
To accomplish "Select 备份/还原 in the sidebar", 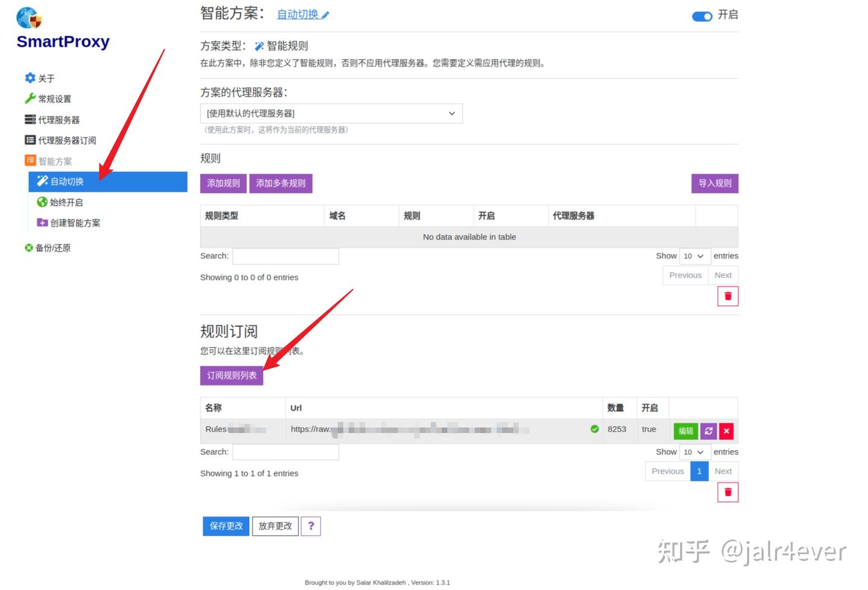I will click(x=52, y=247).
